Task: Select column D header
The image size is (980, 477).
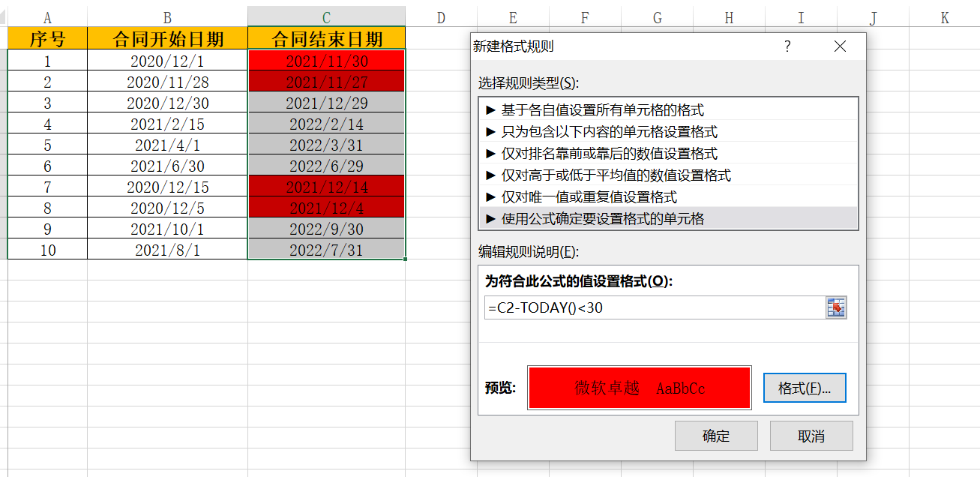Action: (441, 17)
